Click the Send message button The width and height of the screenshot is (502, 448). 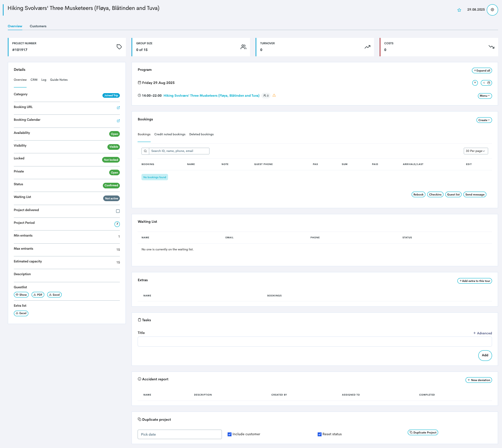pyautogui.click(x=475, y=194)
